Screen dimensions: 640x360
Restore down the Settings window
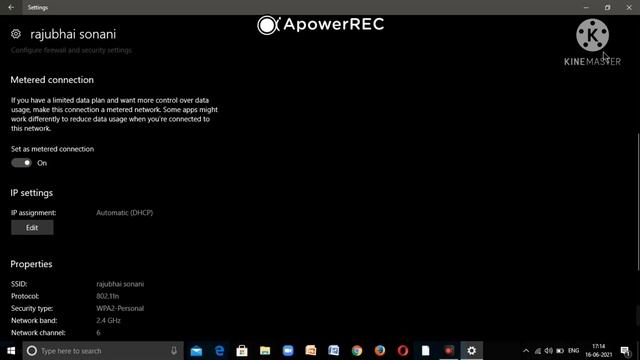point(608,7)
